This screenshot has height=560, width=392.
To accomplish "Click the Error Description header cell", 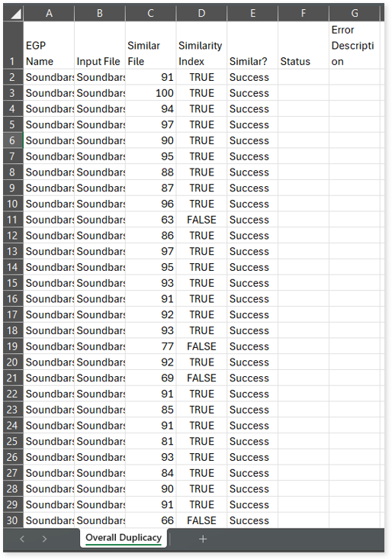I will click(355, 45).
